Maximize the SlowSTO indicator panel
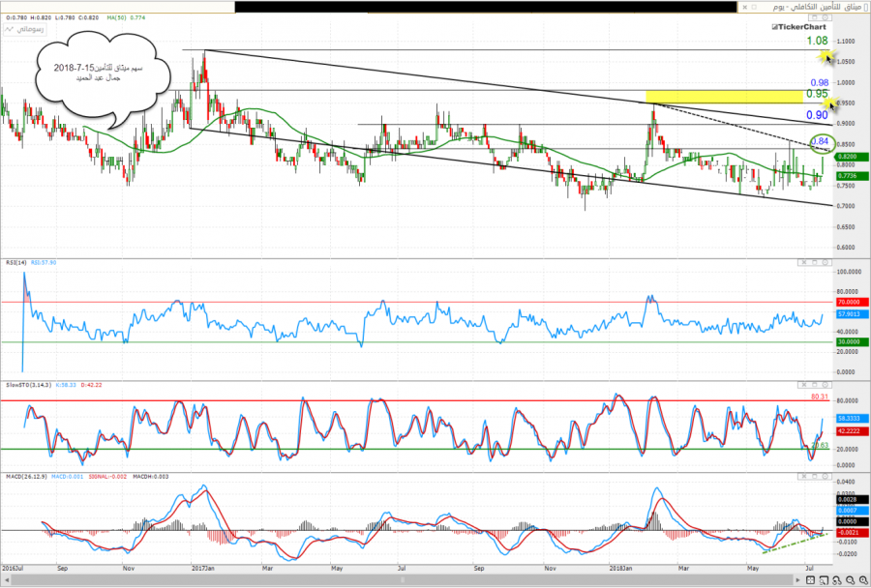 tap(813, 384)
